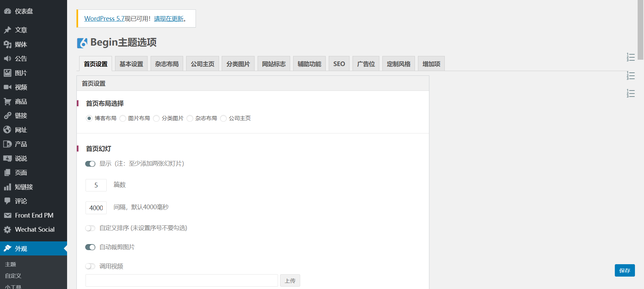Click the 短链接 bar chart icon
This screenshot has height=289, width=644.
pyautogui.click(x=7, y=187)
